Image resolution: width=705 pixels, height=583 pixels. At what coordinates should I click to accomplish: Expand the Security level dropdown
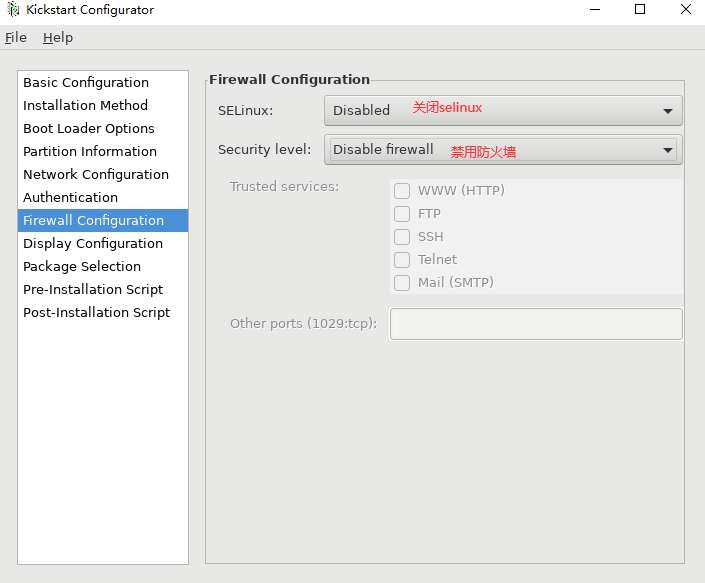[503, 150]
